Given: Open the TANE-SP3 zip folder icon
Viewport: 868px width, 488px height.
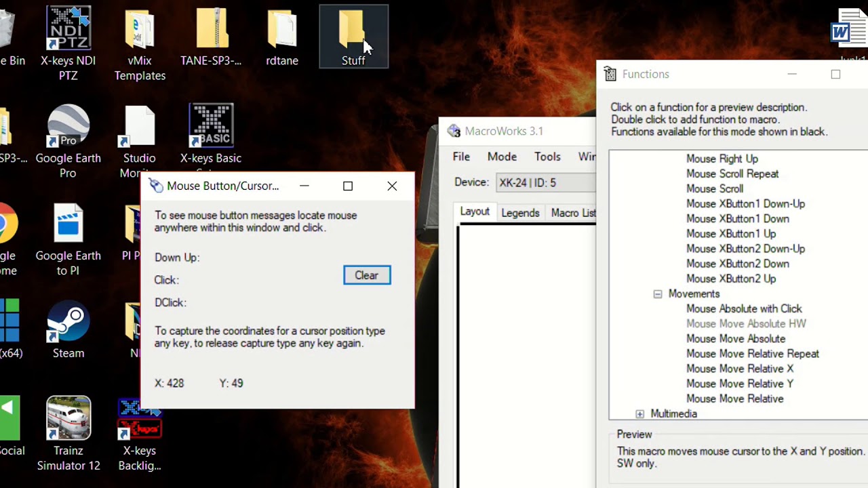Looking at the screenshot, I should pos(211,37).
